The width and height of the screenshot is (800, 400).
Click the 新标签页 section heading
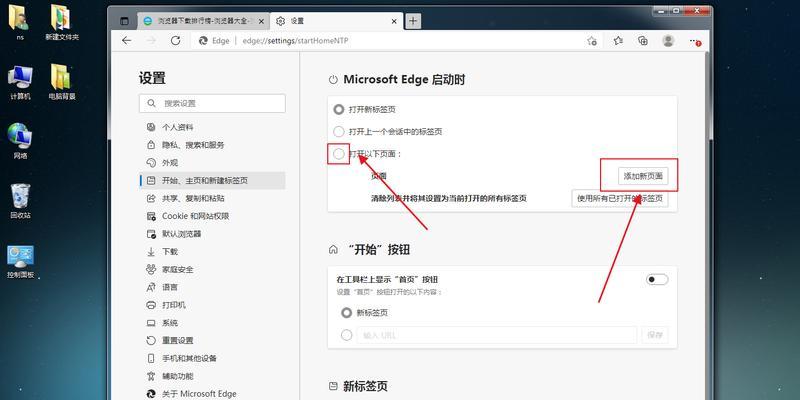pos(367,386)
